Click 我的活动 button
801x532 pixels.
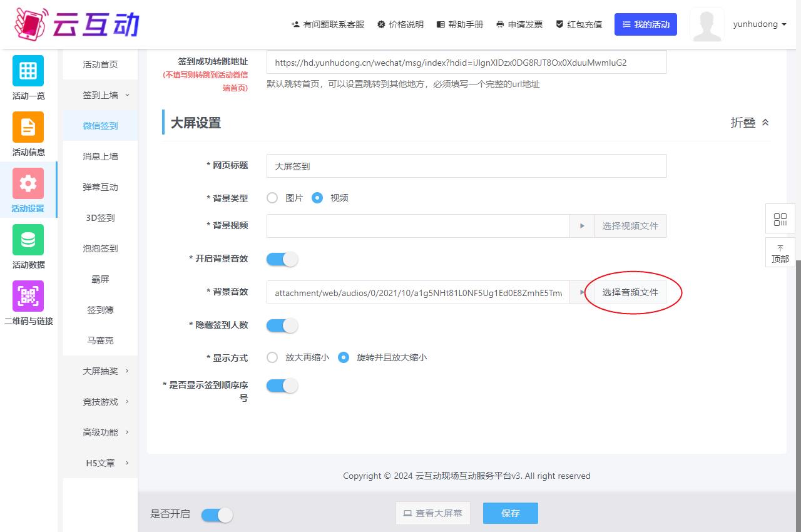point(646,24)
